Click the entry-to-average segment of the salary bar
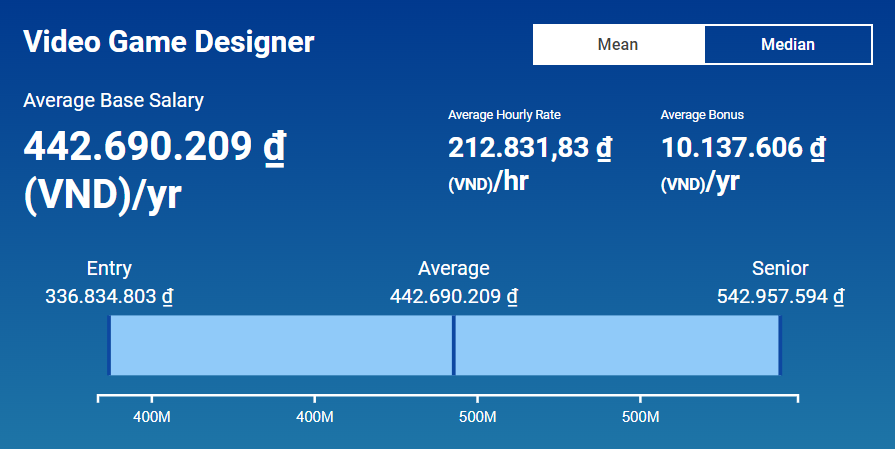 click(x=280, y=345)
